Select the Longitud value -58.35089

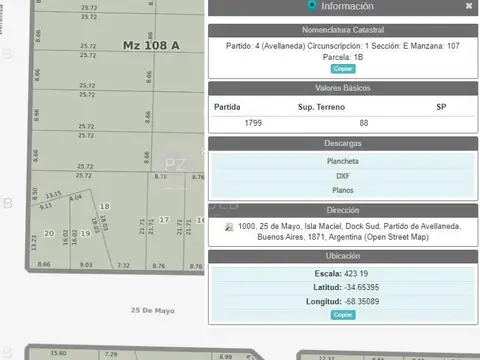[362, 302]
